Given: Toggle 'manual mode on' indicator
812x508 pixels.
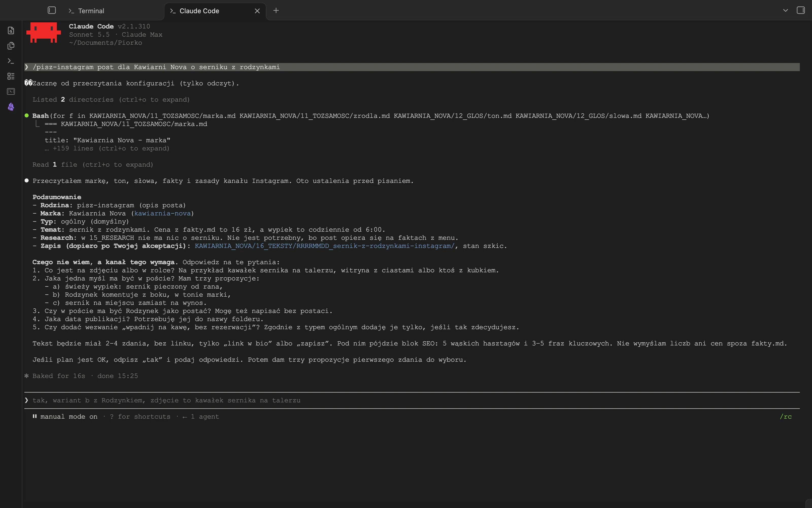Looking at the screenshot, I should tap(65, 417).
